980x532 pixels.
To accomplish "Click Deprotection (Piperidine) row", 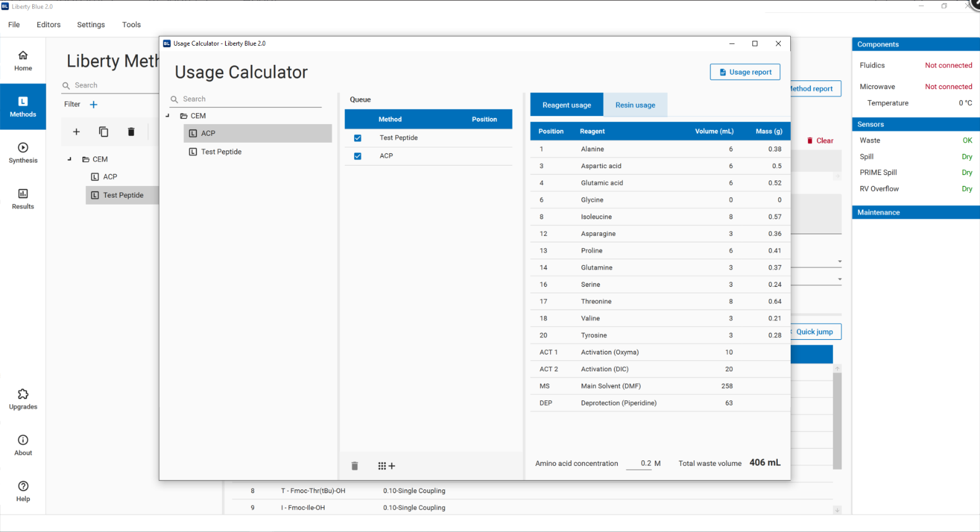I will tap(660, 403).
